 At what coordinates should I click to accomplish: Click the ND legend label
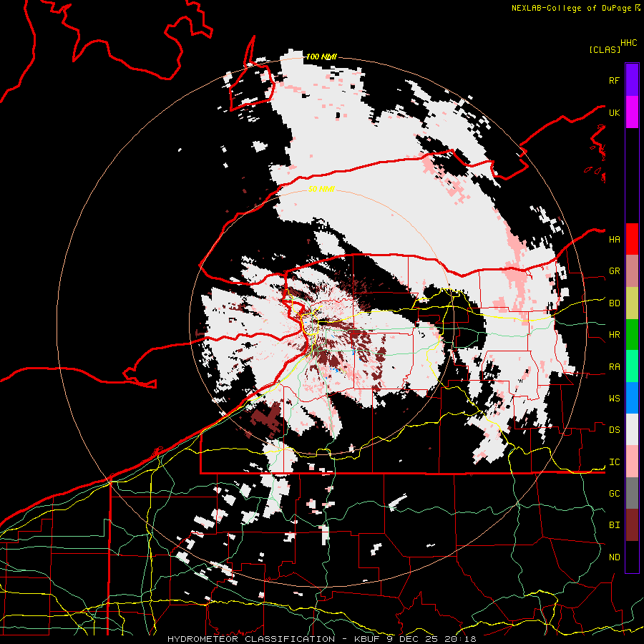pos(614,557)
